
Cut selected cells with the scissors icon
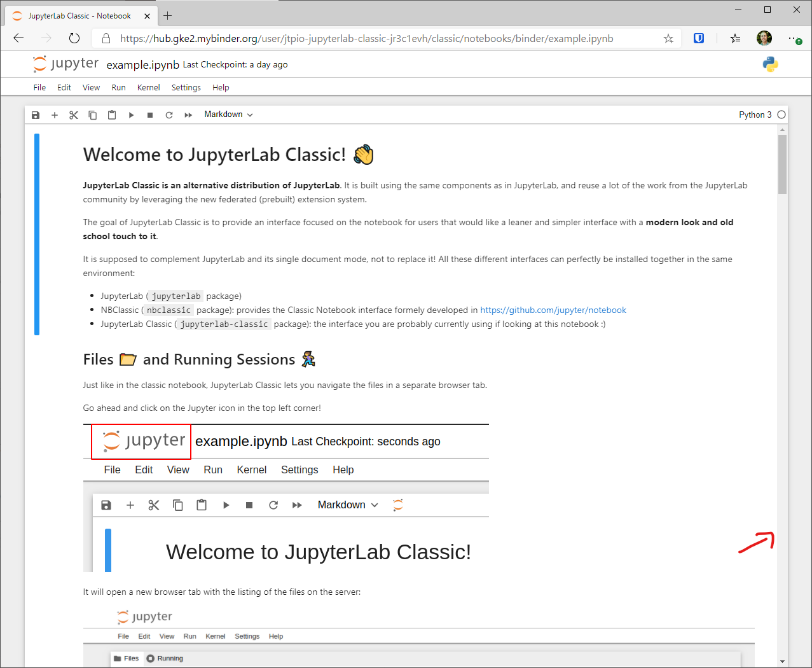[74, 115]
